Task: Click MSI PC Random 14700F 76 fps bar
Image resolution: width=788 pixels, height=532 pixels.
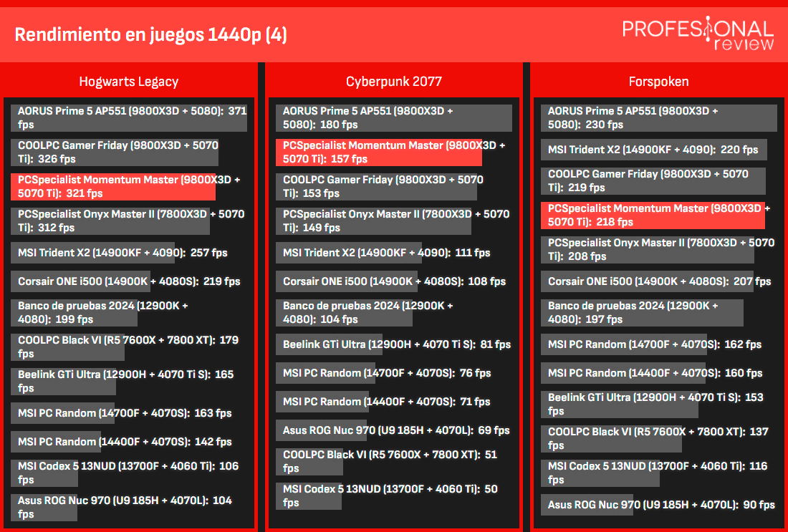Action: click(326, 373)
